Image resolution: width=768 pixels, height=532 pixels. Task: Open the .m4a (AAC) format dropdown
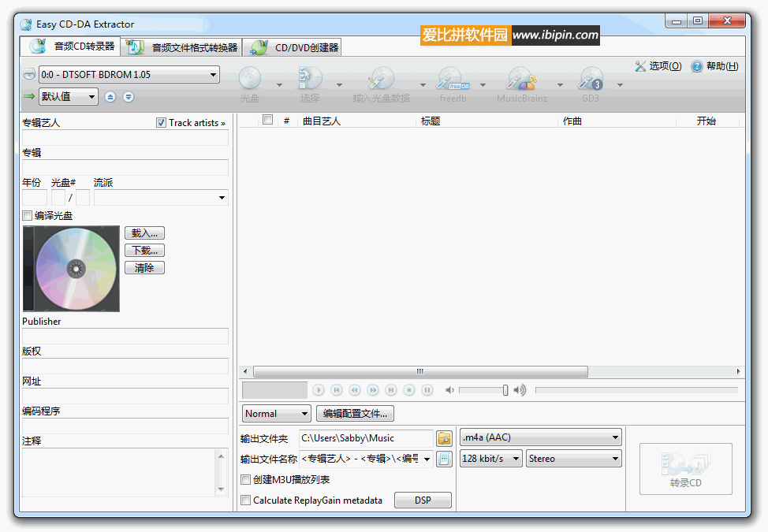[541, 437]
